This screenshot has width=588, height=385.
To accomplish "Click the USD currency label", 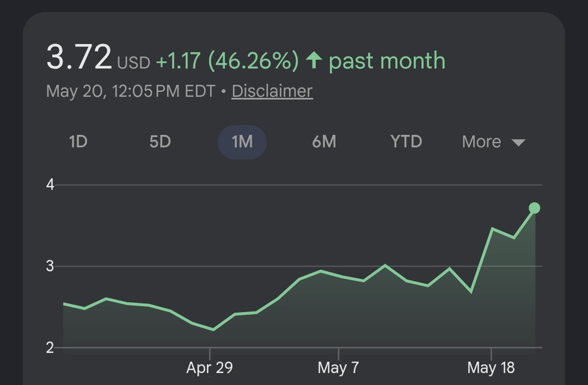I will (133, 63).
